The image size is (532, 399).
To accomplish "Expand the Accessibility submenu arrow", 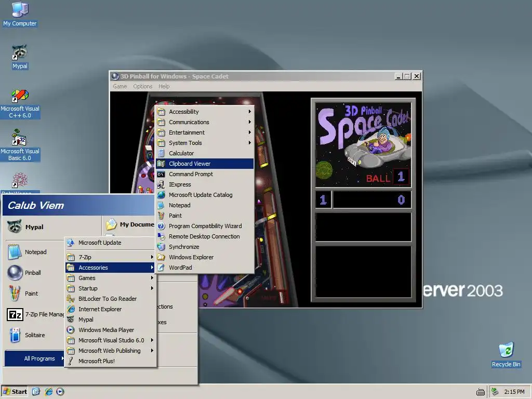I will pyautogui.click(x=250, y=112).
